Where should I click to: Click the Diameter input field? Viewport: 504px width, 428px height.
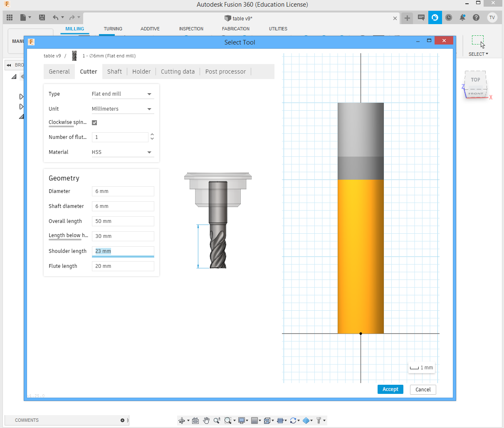(123, 191)
